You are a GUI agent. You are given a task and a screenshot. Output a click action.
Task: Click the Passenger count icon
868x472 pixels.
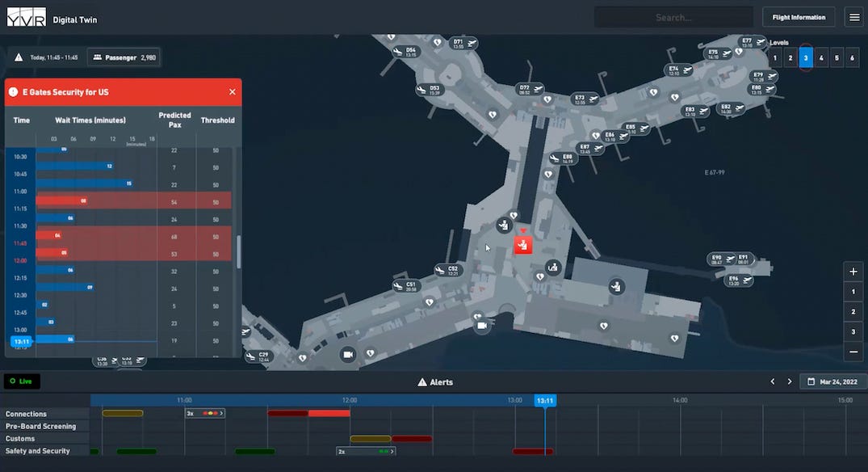tap(98, 57)
